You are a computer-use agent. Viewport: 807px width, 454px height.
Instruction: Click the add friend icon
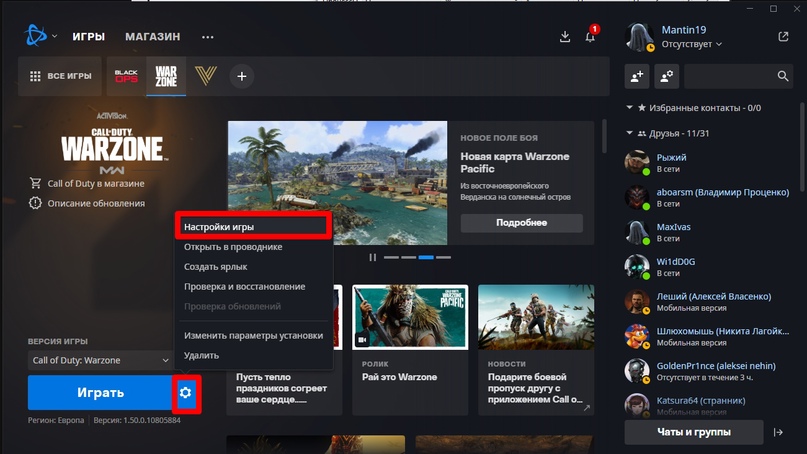[x=637, y=77]
